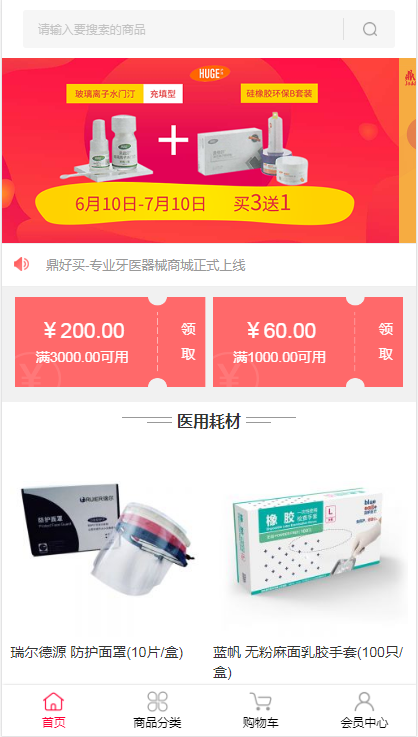Read the 鼎好买 store launch announcement
The width and height of the screenshot is (418, 737).
[x=145, y=265]
